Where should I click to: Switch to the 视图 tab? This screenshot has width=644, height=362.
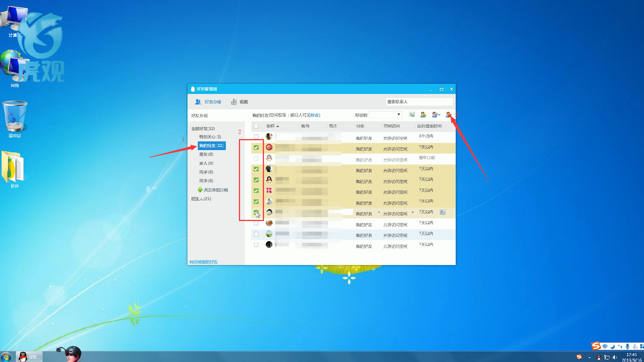[240, 102]
